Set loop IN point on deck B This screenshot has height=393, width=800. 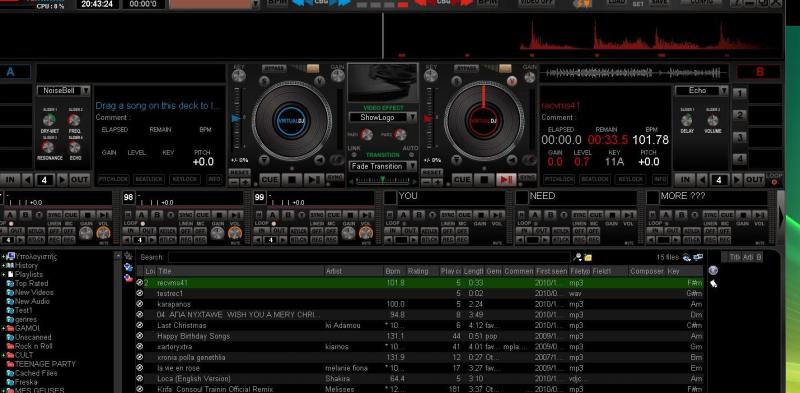[x=685, y=180]
